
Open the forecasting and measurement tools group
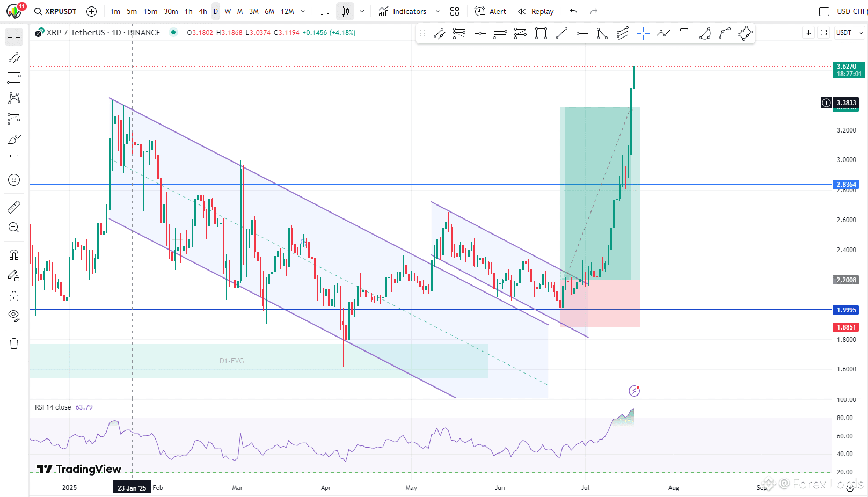click(14, 119)
